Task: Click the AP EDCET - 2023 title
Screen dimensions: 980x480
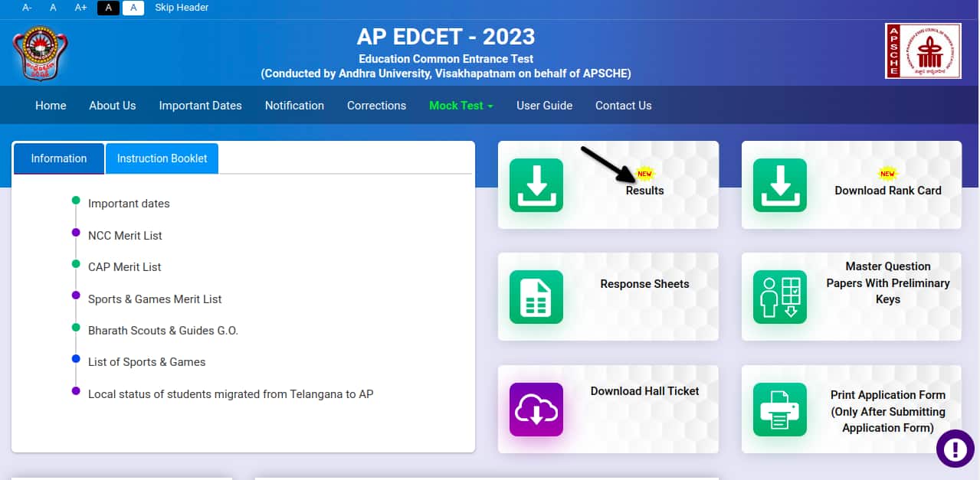Action: coord(446,37)
